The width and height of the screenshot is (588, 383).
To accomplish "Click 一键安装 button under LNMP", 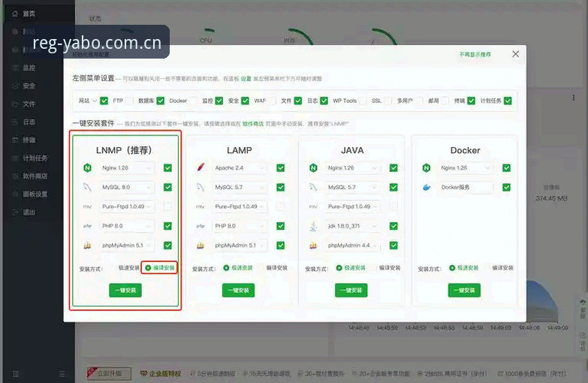I will pyautogui.click(x=125, y=291).
